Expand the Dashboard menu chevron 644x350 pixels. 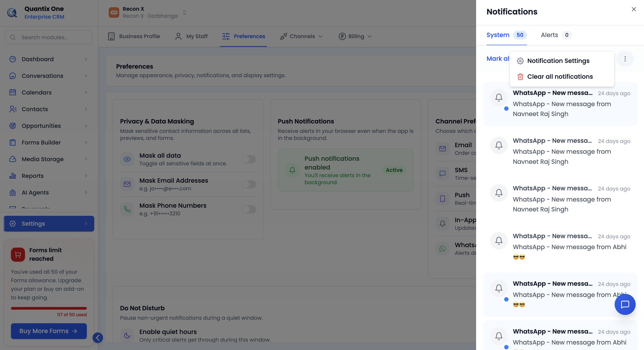point(86,59)
